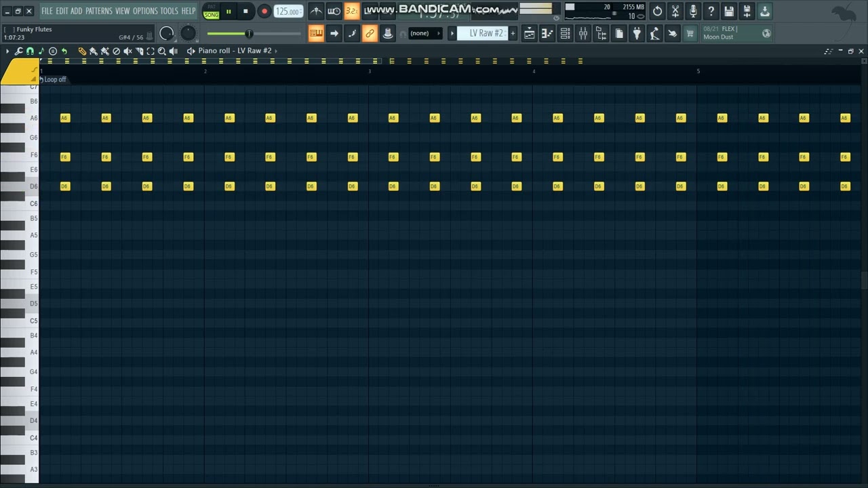Stop playback
The width and height of the screenshot is (868, 488).
click(245, 11)
